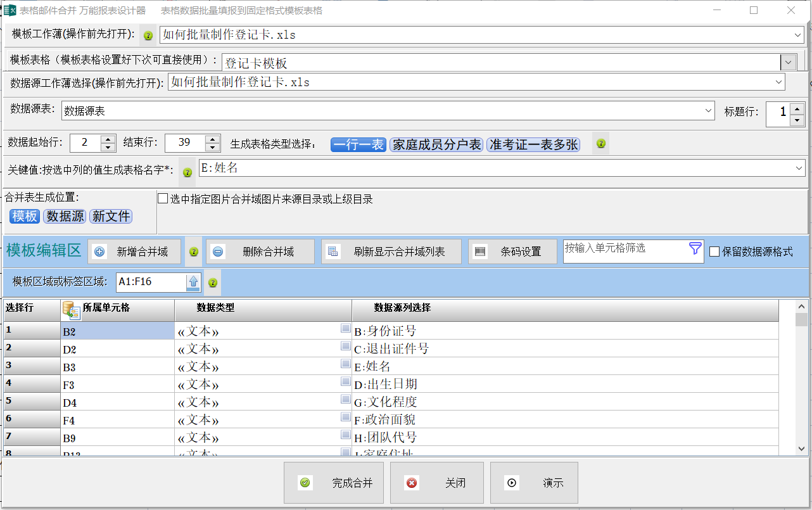Select 家庭成员分户表 table type
This screenshot has width=812, height=510.
(x=436, y=144)
